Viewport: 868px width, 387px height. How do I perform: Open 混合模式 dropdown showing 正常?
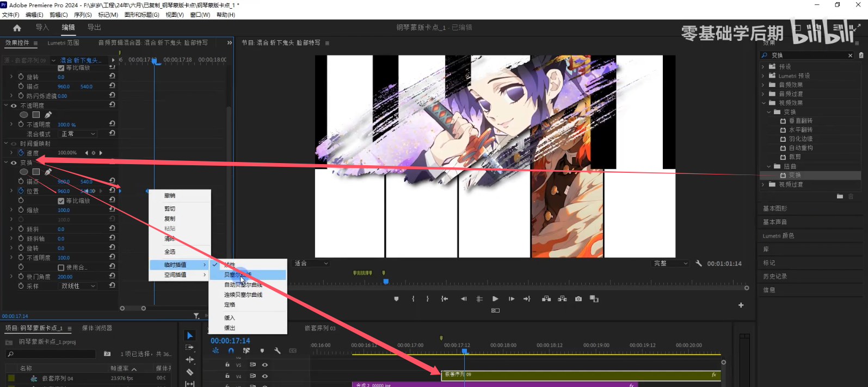click(77, 134)
